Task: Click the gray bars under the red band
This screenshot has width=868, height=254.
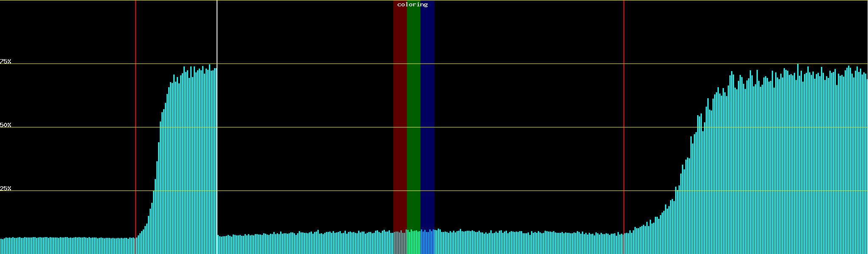Action: tap(400, 243)
